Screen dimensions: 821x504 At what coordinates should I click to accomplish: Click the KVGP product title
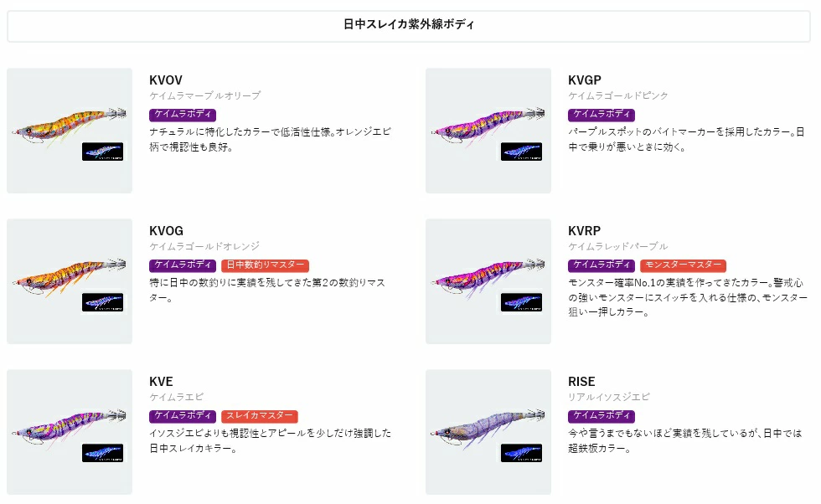click(585, 80)
